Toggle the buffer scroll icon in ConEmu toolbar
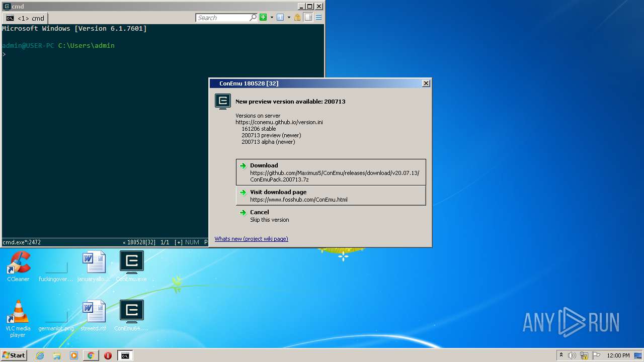 [x=308, y=17]
